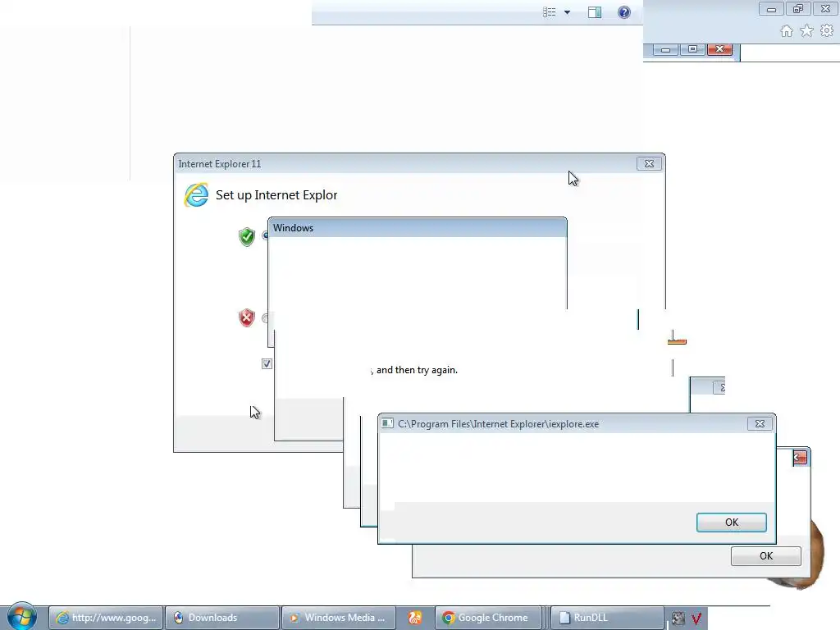The width and height of the screenshot is (840, 630).
Task: Click OK in the iexplore.exe dialog
Action: click(x=731, y=523)
